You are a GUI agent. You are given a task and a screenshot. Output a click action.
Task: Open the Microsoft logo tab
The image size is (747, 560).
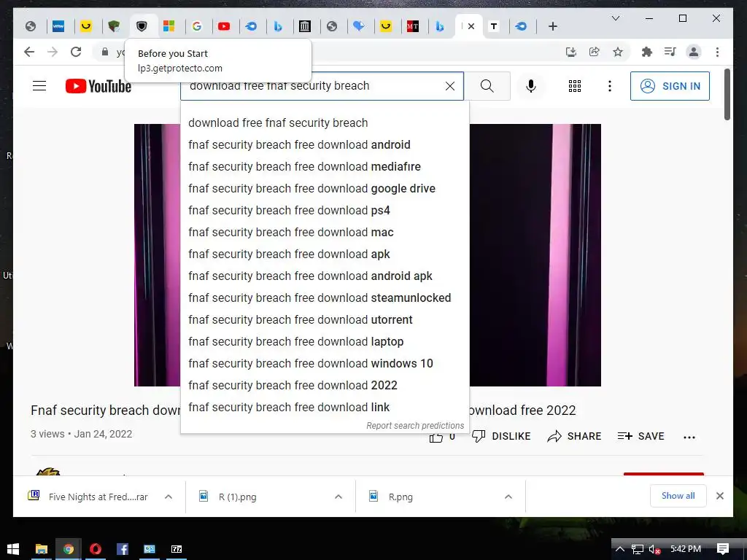tap(169, 26)
